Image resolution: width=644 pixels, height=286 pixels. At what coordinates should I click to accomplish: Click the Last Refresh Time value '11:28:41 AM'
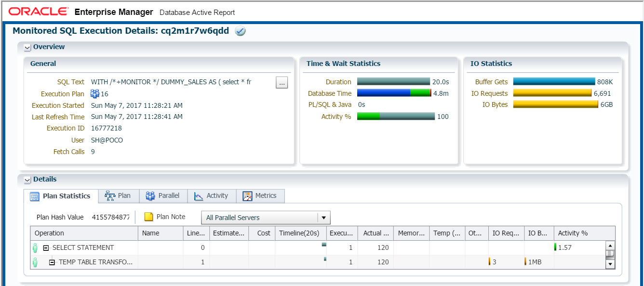pos(164,117)
